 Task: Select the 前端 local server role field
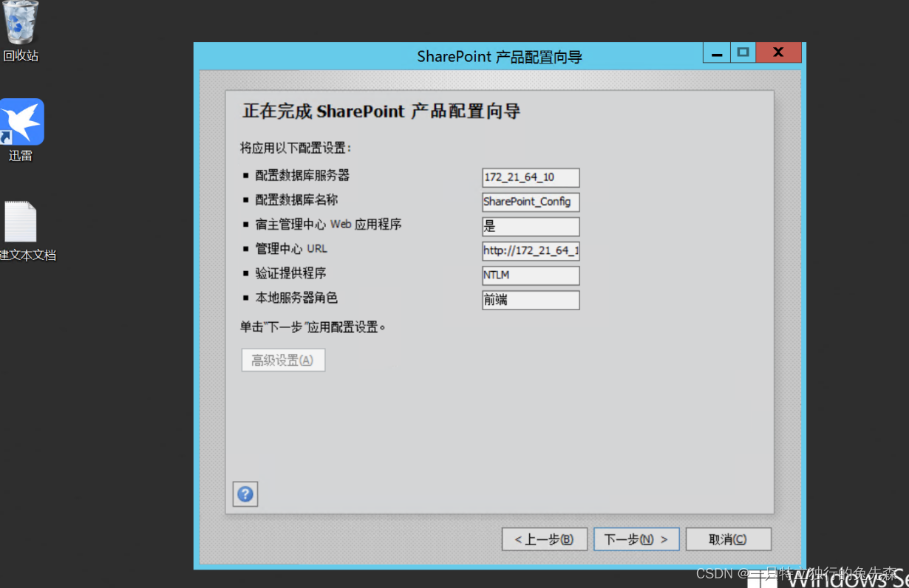click(531, 300)
